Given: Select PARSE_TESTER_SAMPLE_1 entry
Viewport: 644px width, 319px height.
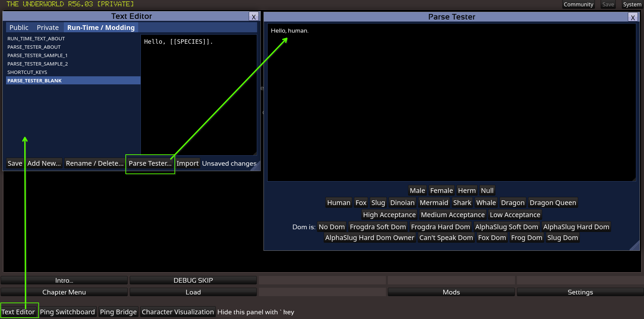Looking at the screenshot, I should tap(37, 55).
